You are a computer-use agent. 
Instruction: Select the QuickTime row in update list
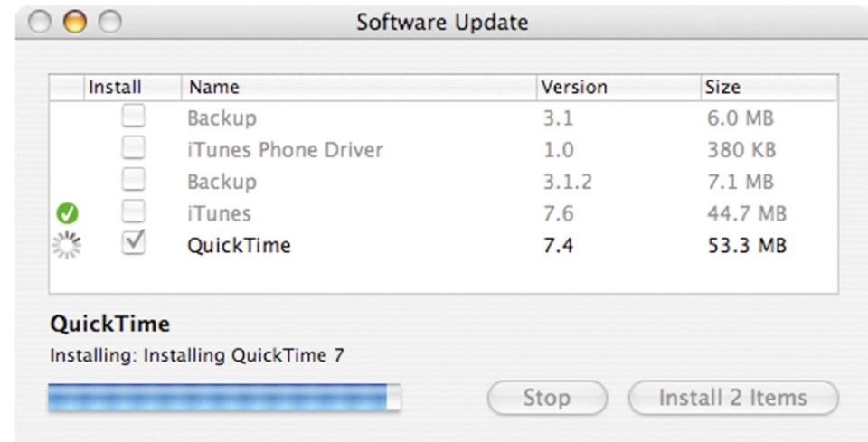point(443,245)
